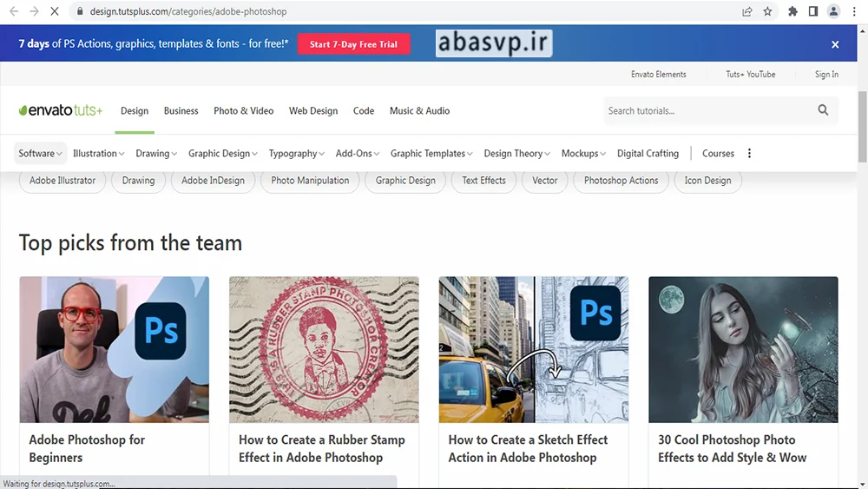Select the Web Design nav tab
868x489 pixels.
(313, 111)
